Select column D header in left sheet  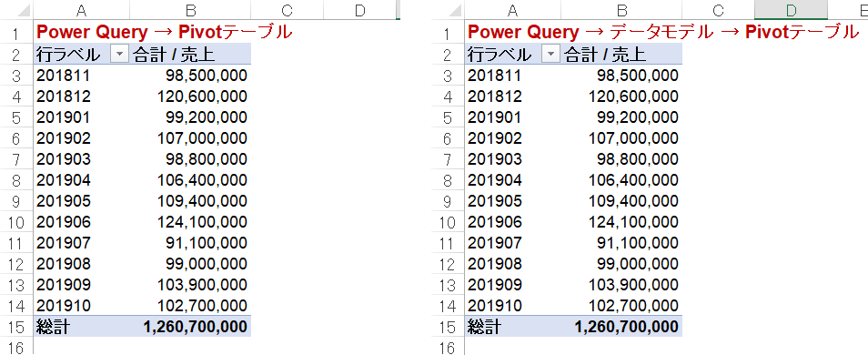pyautogui.click(x=359, y=11)
